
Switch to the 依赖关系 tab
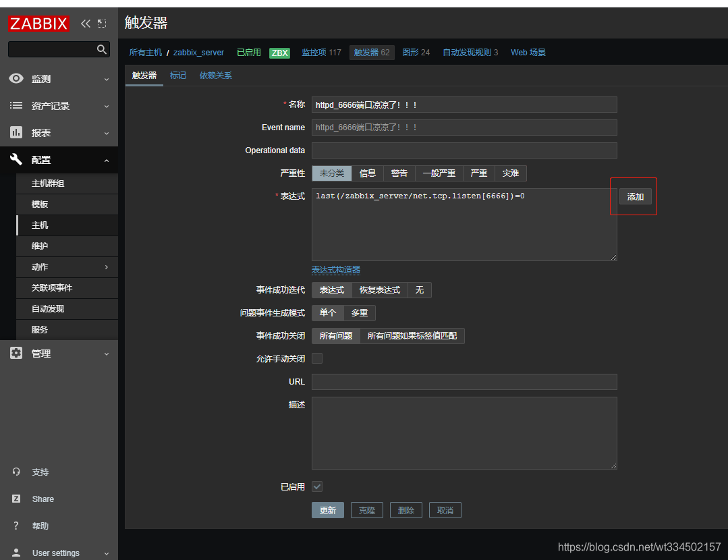click(x=215, y=75)
